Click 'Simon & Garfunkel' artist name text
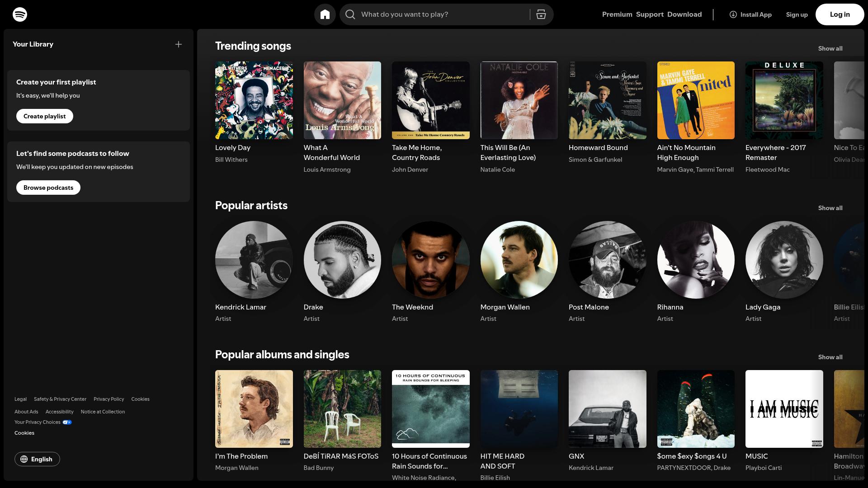Image resolution: width=868 pixels, height=488 pixels. (x=595, y=160)
